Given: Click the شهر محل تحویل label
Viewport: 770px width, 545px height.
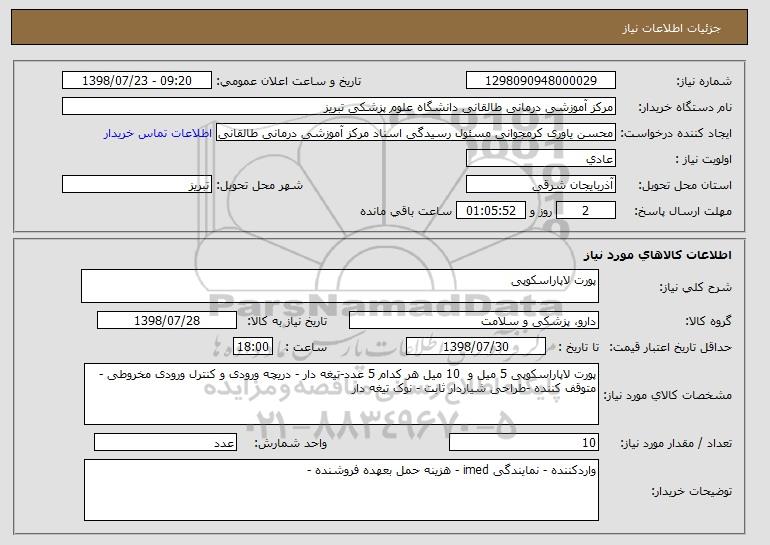Looking at the screenshot, I should click(260, 186).
